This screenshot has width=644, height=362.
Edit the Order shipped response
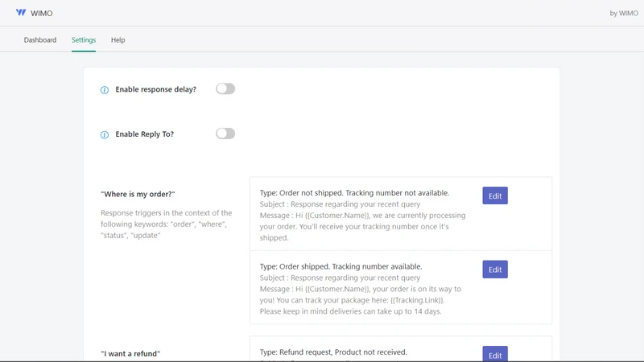[495, 269]
